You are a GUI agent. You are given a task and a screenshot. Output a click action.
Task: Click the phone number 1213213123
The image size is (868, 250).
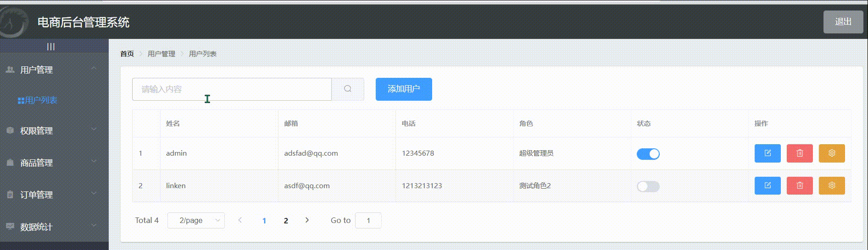[422, 185]
